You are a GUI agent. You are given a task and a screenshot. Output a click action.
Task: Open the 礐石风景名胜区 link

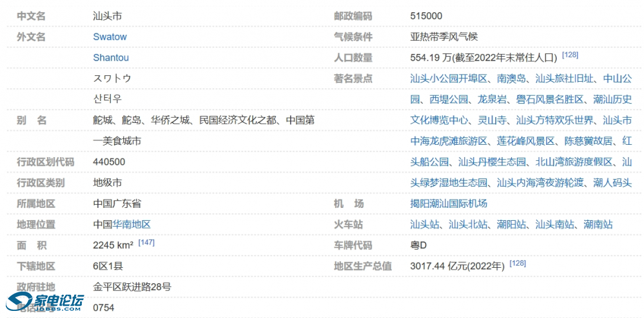(549, 99)
